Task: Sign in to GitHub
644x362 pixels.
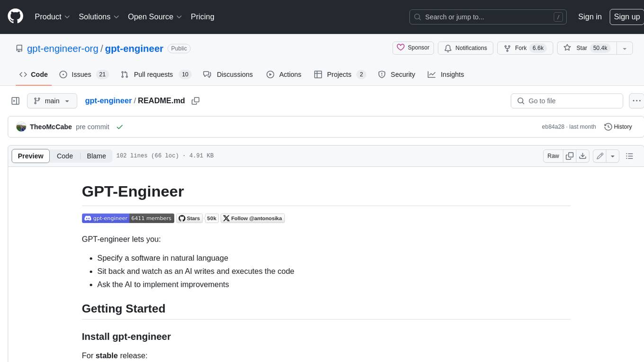Action: click(590, 17)
